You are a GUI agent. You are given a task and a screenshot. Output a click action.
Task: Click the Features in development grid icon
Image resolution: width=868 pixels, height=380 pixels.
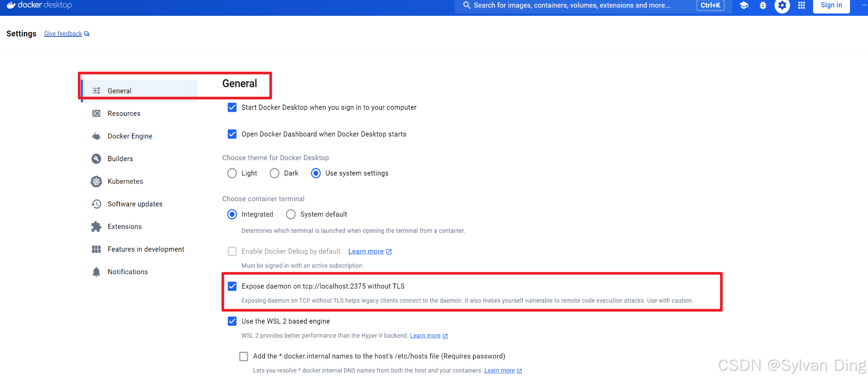tap(96, 249)
